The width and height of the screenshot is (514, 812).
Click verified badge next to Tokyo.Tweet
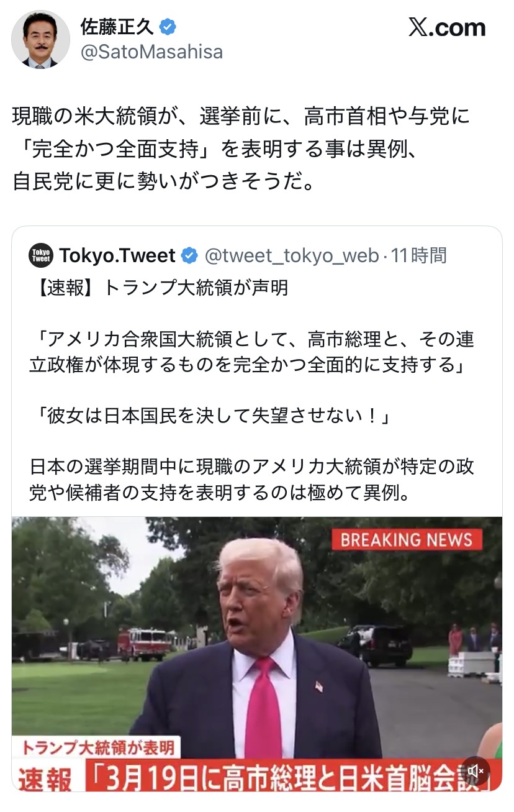[189, 255]
